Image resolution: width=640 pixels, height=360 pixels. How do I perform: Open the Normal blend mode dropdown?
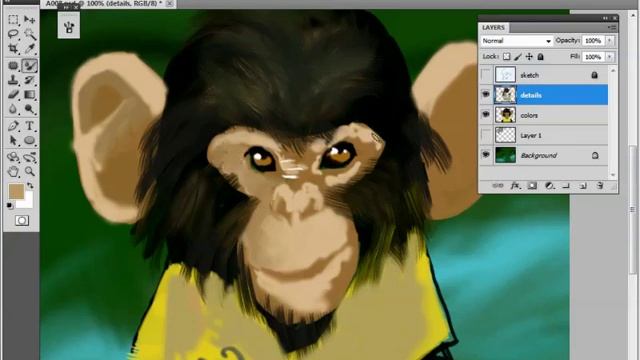click(516, 41)
